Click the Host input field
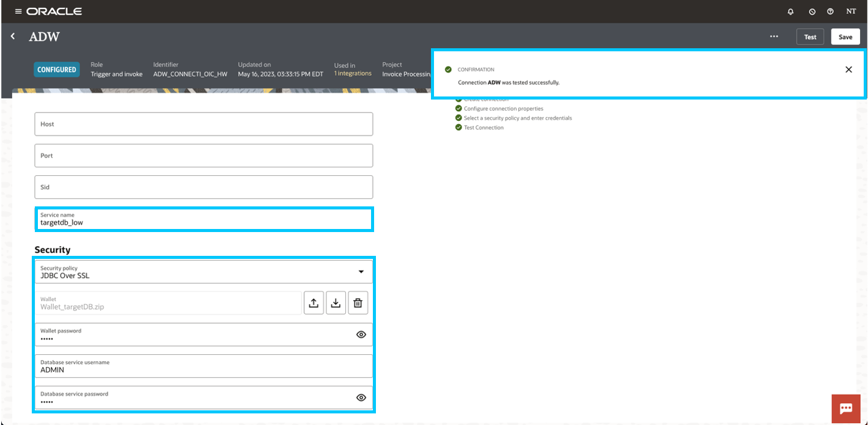The height and width of the screenshot is (425, 868). [x=204, y=124]
